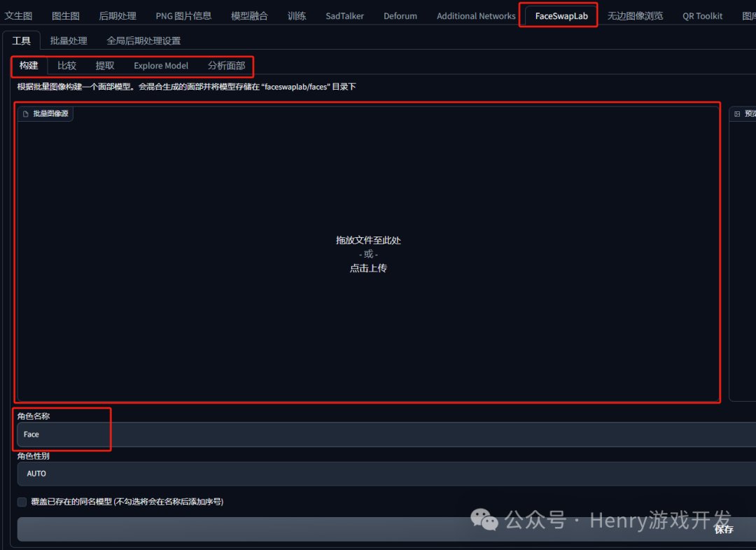Toggle 覆盖已存在的同名模型 checkbox

point(22,502)
